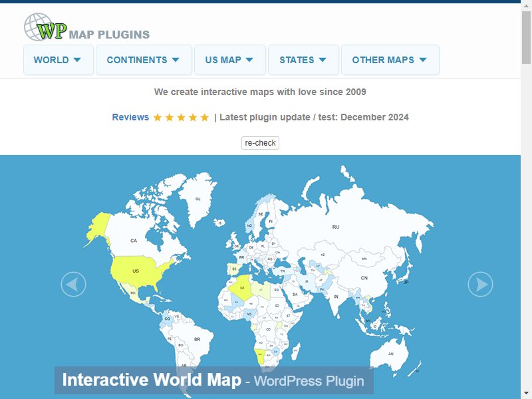
Task: Open the WORLD dropdown menu
Action: pos(59,60)
